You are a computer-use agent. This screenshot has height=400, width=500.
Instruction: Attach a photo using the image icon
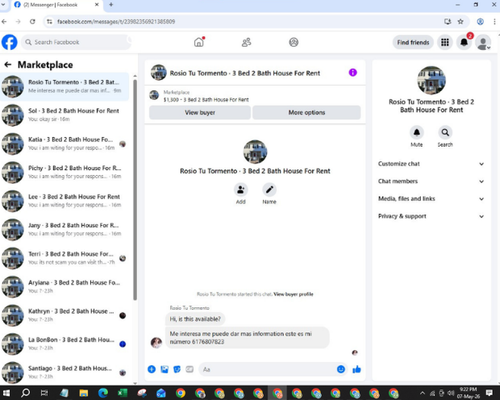pos(164,369)
